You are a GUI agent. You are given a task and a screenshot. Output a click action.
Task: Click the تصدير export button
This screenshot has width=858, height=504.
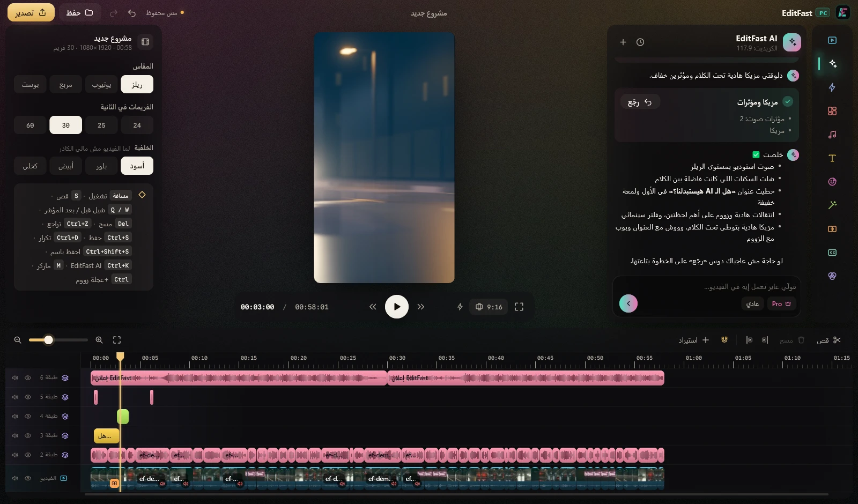[31, 13]
